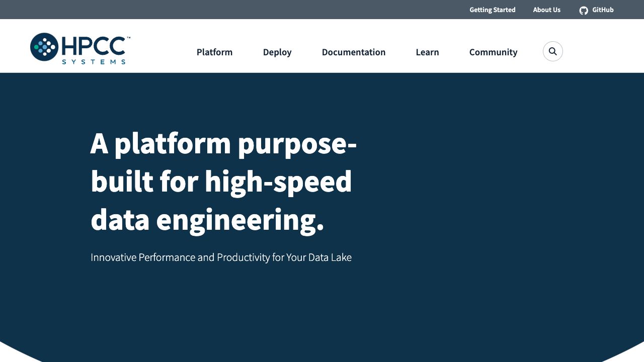Open the Platform menu
The width and height of the screenshot is (644, 362).
tap(214, 52)
